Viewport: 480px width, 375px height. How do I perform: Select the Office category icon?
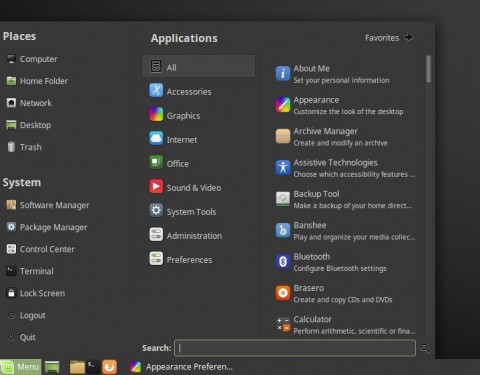[x=156, y=162]
